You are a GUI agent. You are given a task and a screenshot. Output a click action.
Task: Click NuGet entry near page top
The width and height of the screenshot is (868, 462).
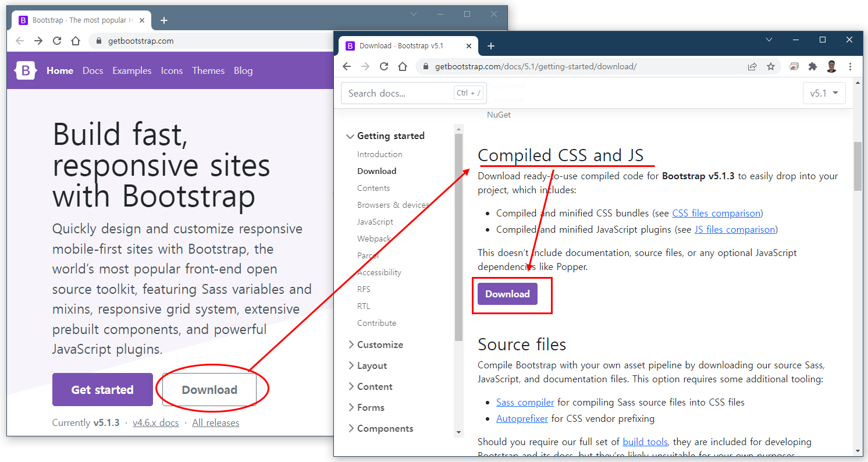[499, 115]
